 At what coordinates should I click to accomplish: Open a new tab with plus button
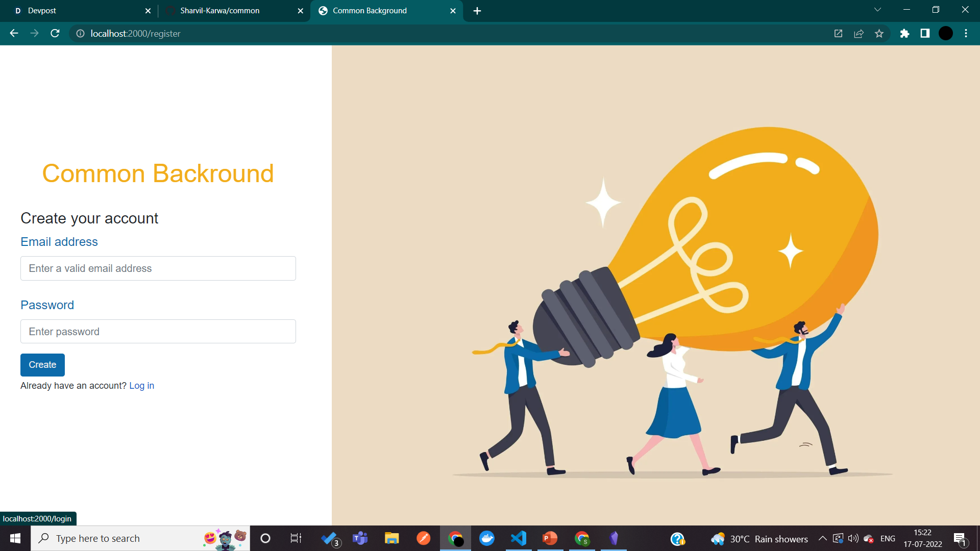477,11
